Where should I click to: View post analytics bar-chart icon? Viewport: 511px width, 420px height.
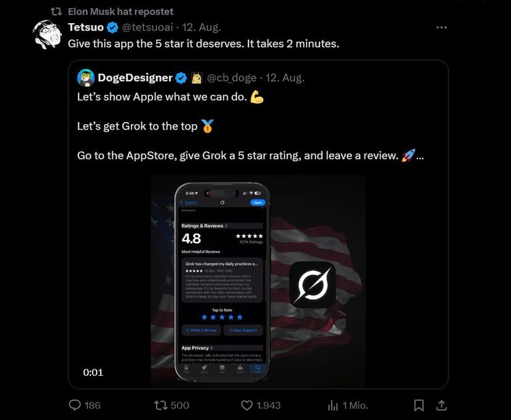click(333, 405)
